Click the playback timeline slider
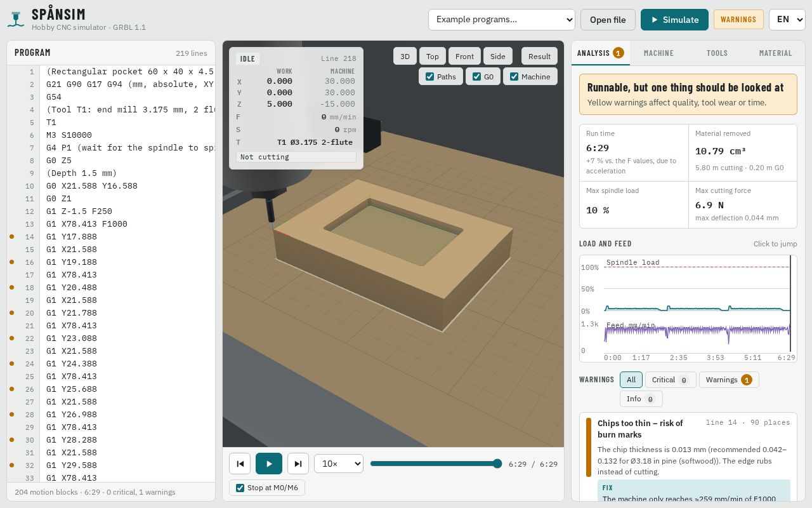 (x=436, y=464)
